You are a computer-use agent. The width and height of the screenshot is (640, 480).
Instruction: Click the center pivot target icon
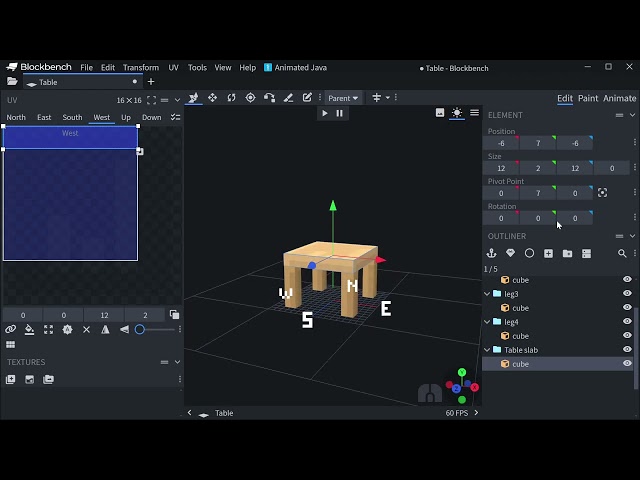602,193
